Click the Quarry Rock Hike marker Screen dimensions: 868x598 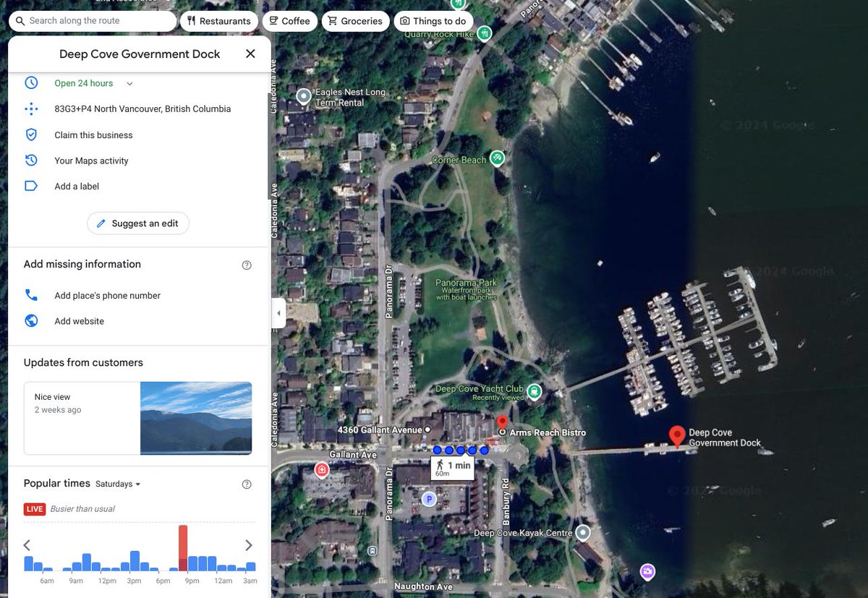pos(484,33)
